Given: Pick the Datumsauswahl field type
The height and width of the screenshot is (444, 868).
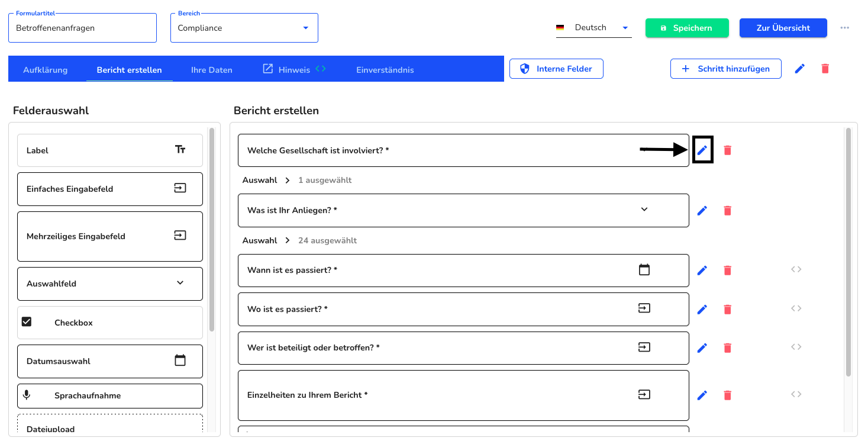Looking at the screenshot, I should tap(110, 361).
